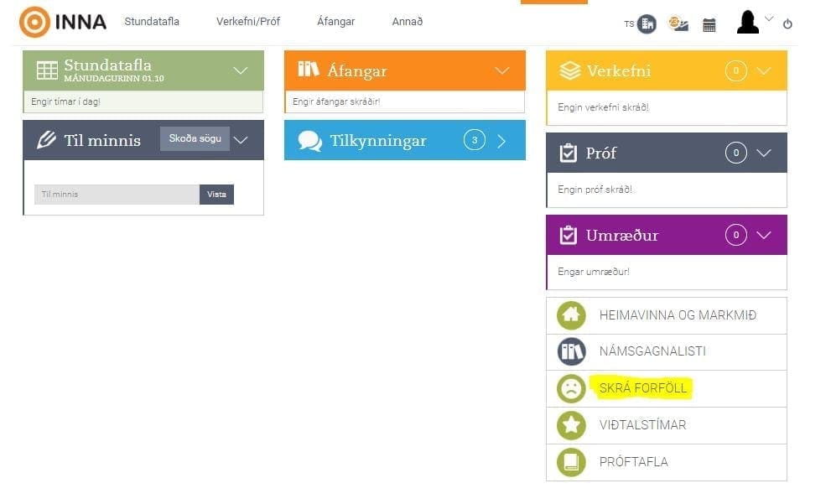
Task: Click the star icon for Viðtalstímar
Action: pyautogui.click(x=571, y=425)
